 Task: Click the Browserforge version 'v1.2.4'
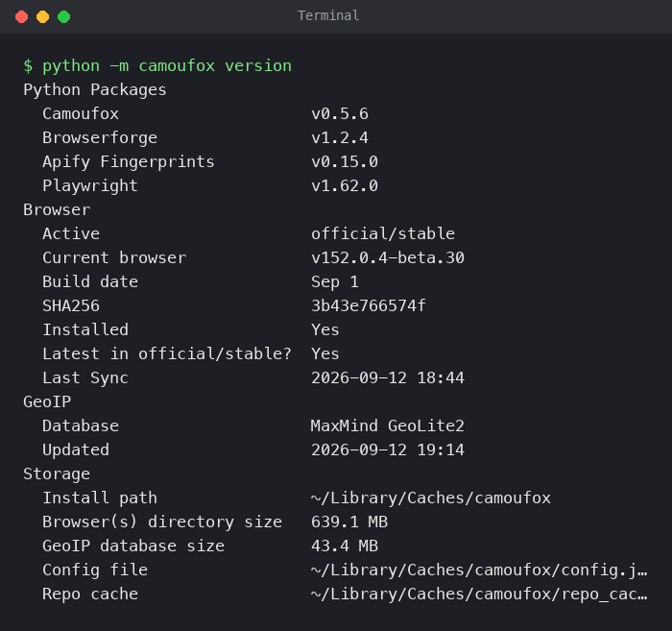[340, 138]
